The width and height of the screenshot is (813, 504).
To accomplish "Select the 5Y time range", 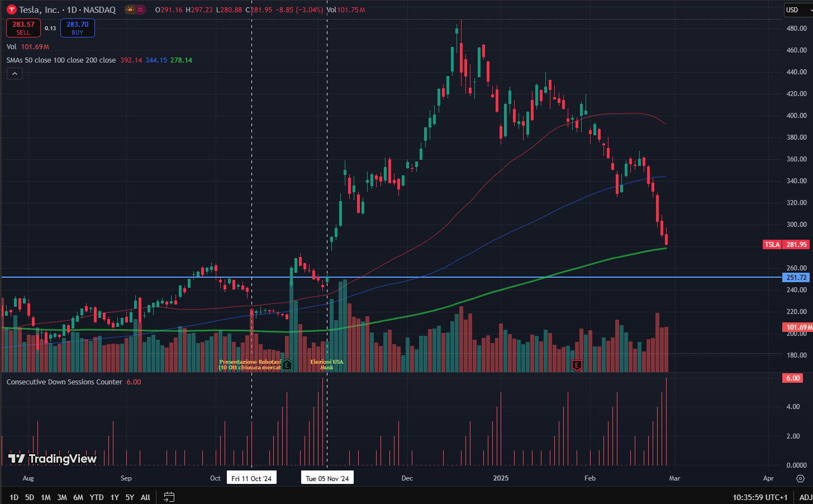I will point(130,497).
